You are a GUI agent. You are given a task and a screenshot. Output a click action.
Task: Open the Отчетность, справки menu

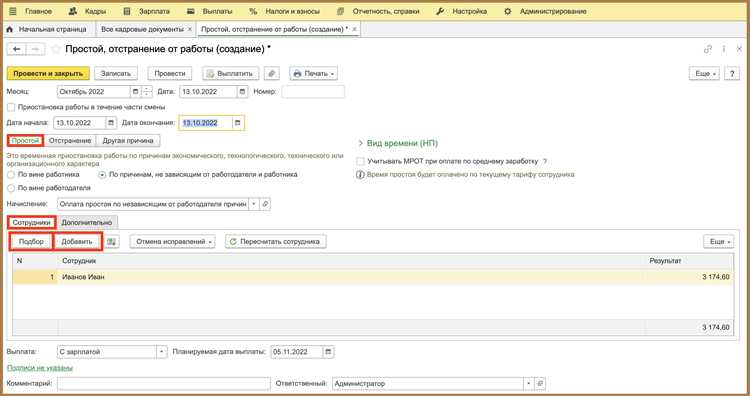click(378, 11)
